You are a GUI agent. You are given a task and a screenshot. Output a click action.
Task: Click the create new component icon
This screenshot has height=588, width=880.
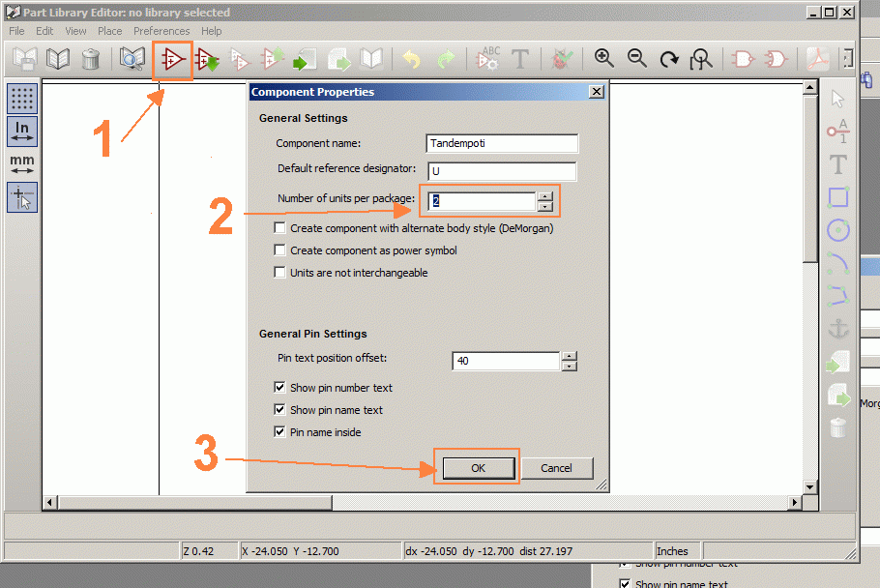pyautogui.click(x=173, y=59)
